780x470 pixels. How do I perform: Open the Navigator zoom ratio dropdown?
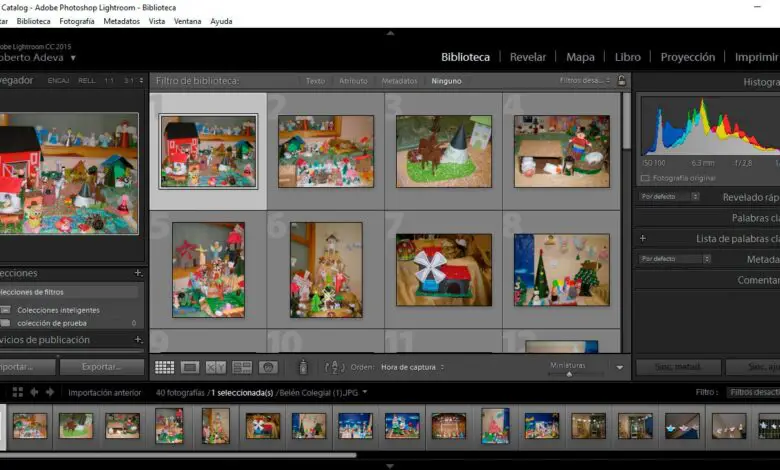[x=141, y=81]
